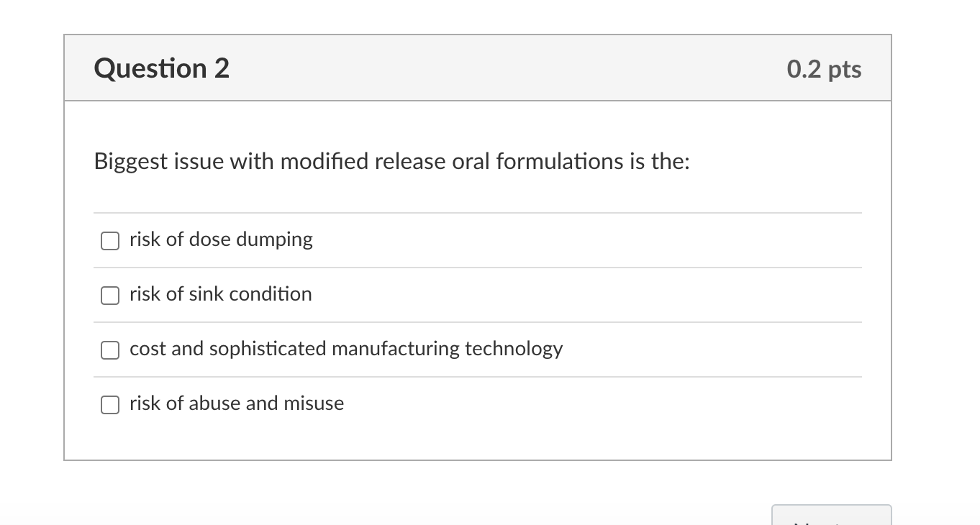Select the checkbox beside 'risk of dose dumping'
Image resolution: width=980 pixels, height=525 pixels.
tap(109, 240)
